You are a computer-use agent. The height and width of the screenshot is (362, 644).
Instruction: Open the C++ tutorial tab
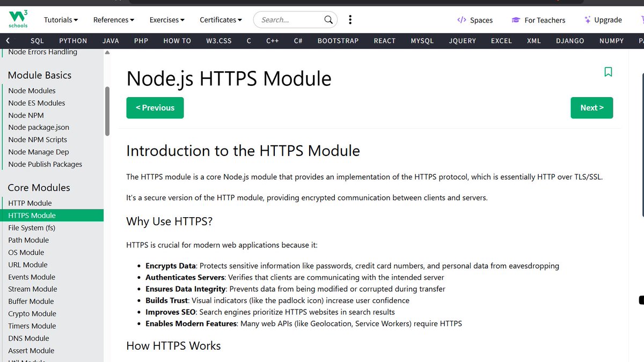pos(273,41)
